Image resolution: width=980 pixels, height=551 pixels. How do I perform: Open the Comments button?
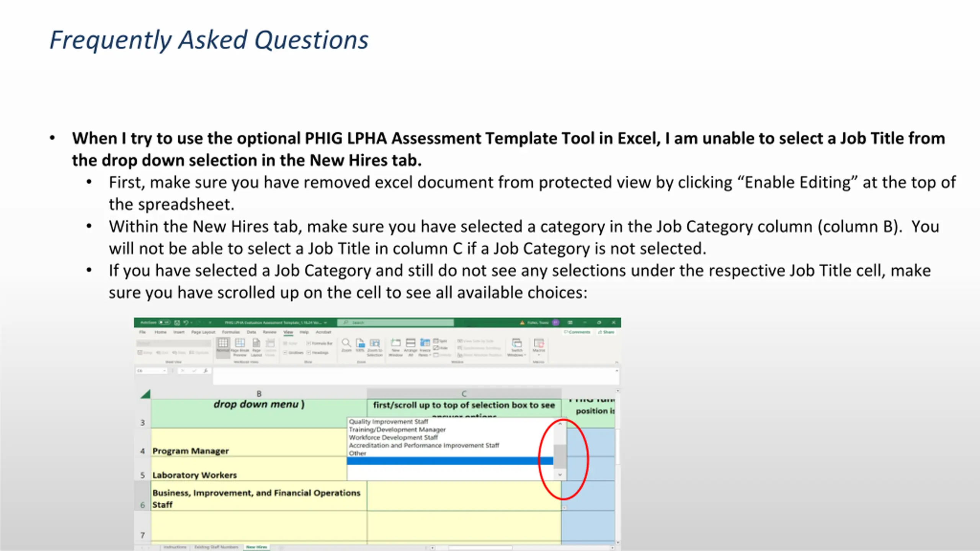pos(577,332)
